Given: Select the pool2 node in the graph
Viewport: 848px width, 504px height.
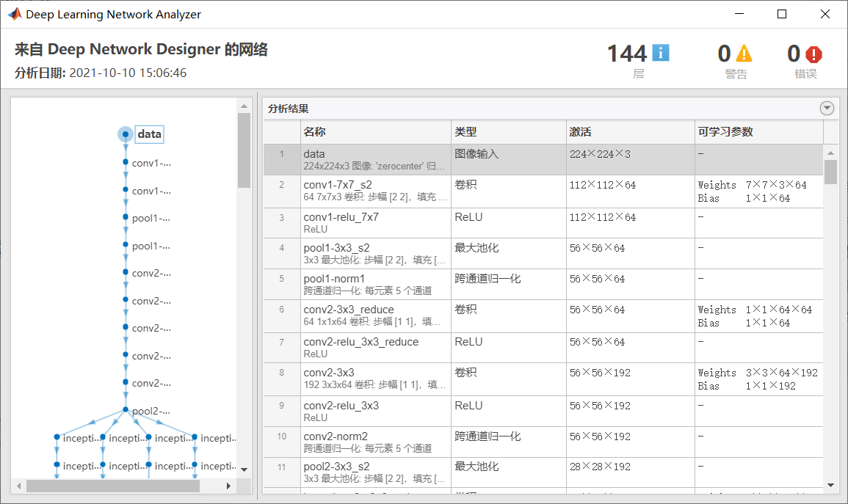Looking at the screenshot, I should 126,410.
